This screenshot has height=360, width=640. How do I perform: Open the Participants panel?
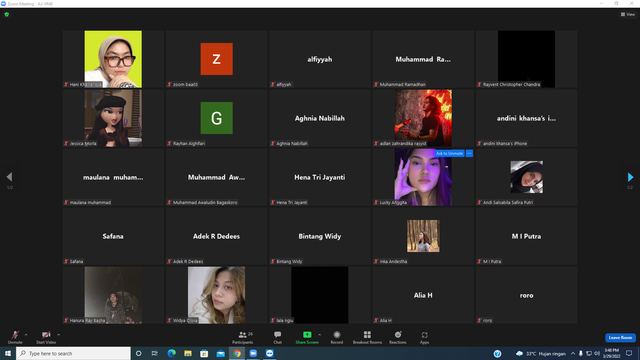[x=243, y=337]
